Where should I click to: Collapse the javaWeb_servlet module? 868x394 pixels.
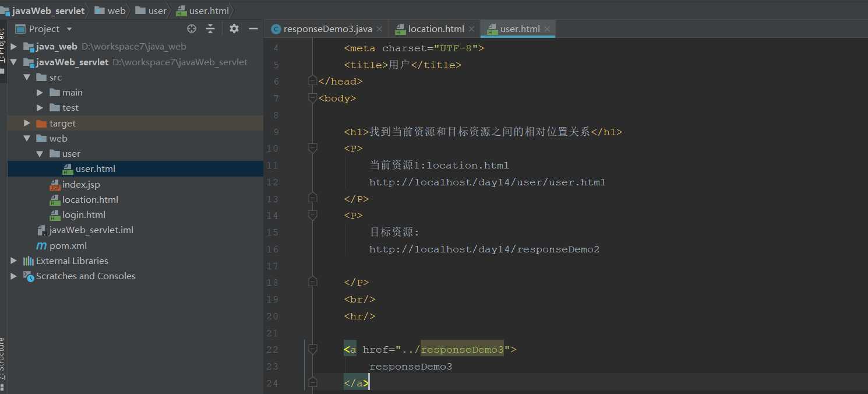[14, 62]
